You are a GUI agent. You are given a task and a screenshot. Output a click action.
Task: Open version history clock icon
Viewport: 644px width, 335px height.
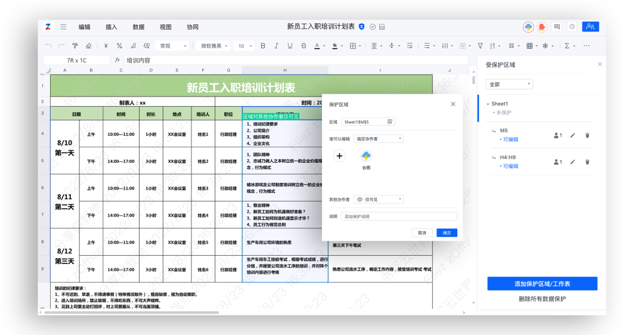(572, 27)
